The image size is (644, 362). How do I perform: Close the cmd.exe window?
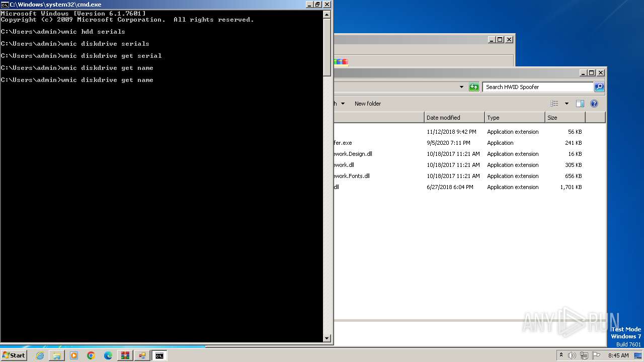327,4
